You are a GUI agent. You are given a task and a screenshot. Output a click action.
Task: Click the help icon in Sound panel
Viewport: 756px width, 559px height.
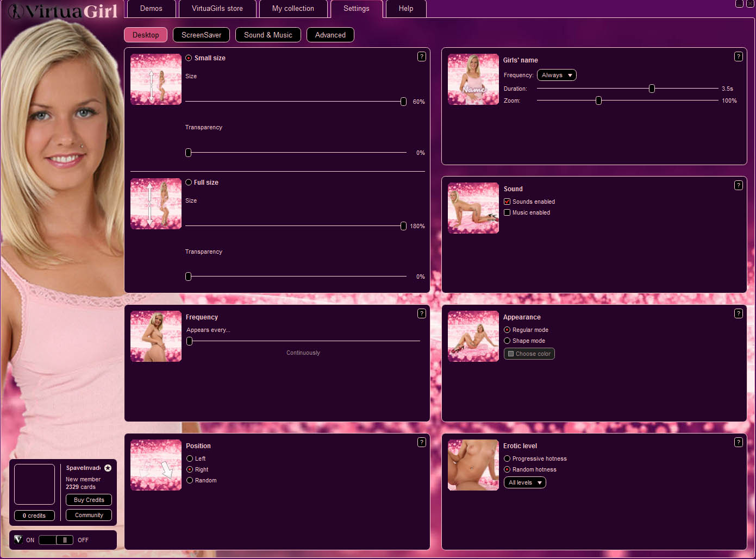(x=738, y=185)
